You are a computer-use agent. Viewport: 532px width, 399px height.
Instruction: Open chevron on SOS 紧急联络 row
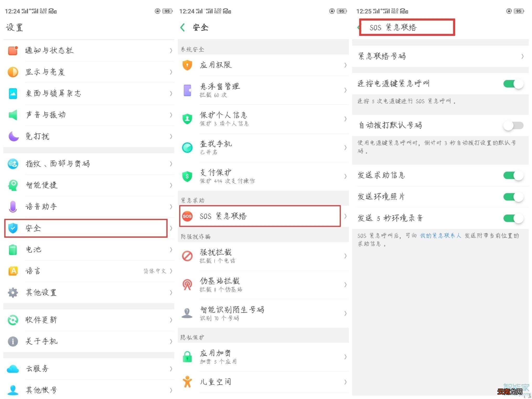345,216
